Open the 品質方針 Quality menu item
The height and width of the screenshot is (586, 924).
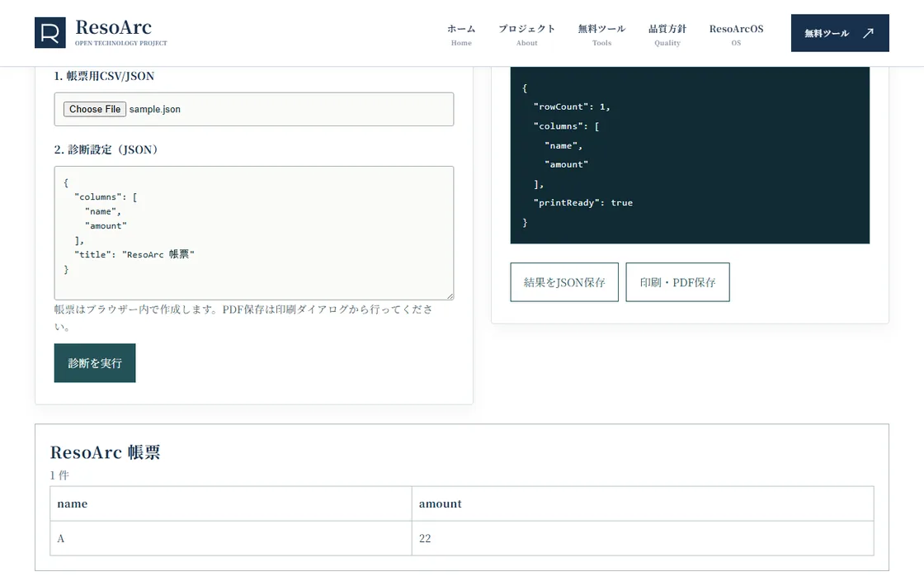pyautogui.click(x=667, y=35)
